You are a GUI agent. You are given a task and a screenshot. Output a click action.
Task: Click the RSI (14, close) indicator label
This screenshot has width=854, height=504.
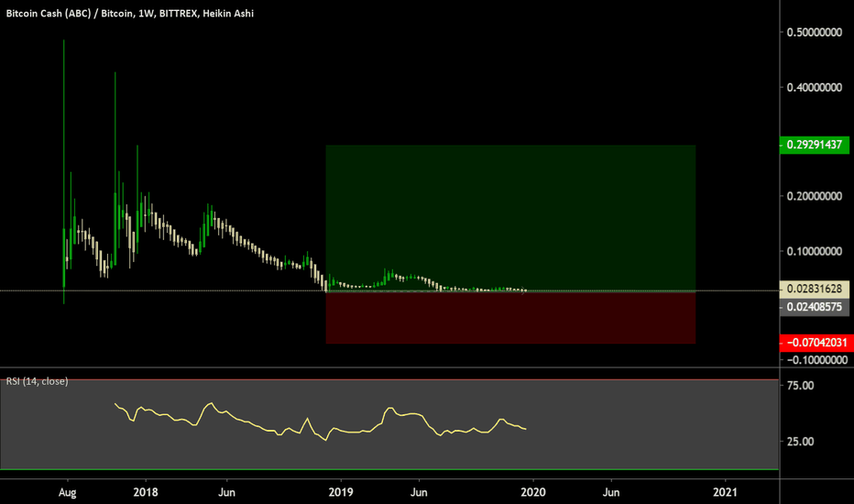click(37, 381)
